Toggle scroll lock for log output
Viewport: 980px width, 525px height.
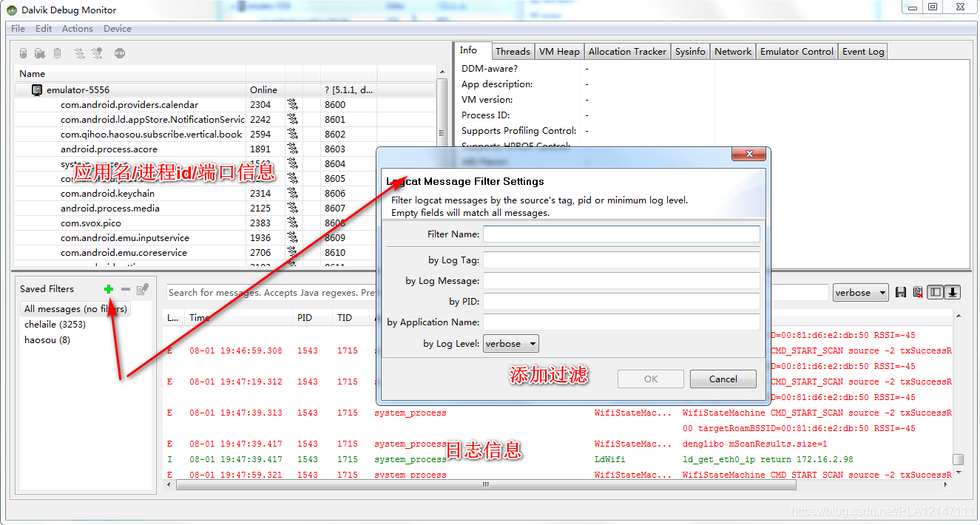coord(953,293)
